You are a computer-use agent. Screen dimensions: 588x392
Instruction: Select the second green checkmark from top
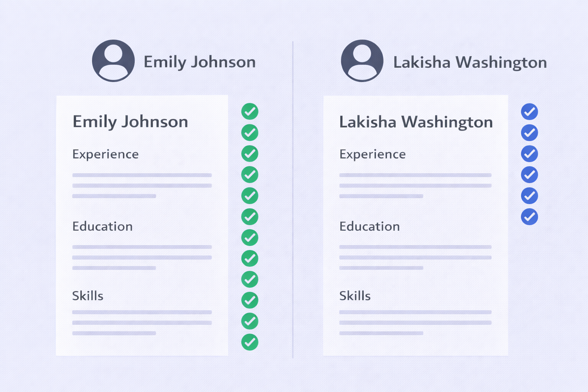(250, 133)
